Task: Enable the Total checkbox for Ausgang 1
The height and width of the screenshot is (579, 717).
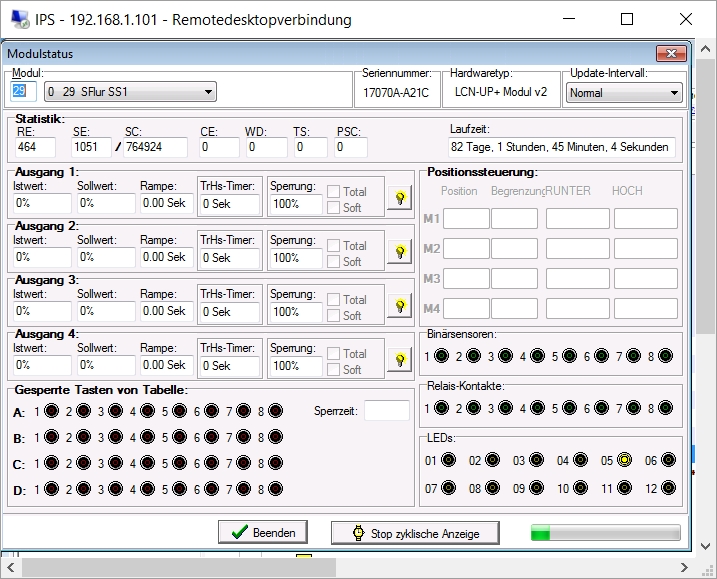Action: (x=334, y=192)
